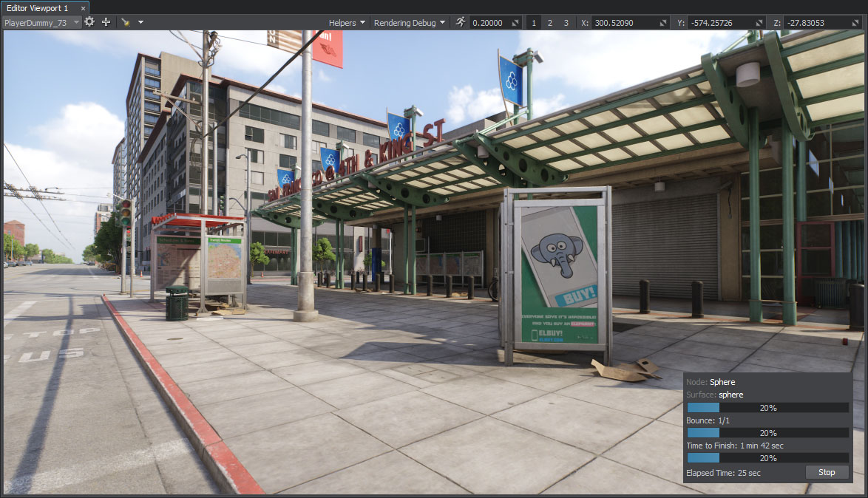Click the running man camera speed icon

pyautogui.click(x=460, y=22)
